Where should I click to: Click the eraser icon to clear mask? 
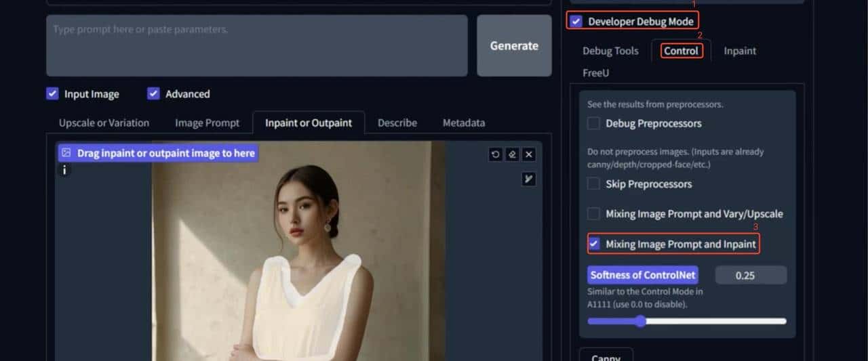point(513,154)
